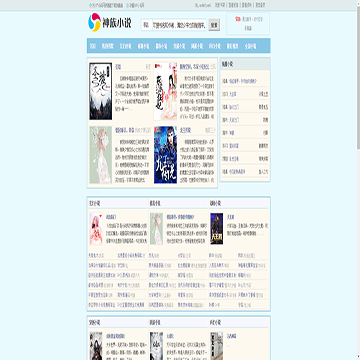Click the last link in the top utility bar

click(260, 5)
